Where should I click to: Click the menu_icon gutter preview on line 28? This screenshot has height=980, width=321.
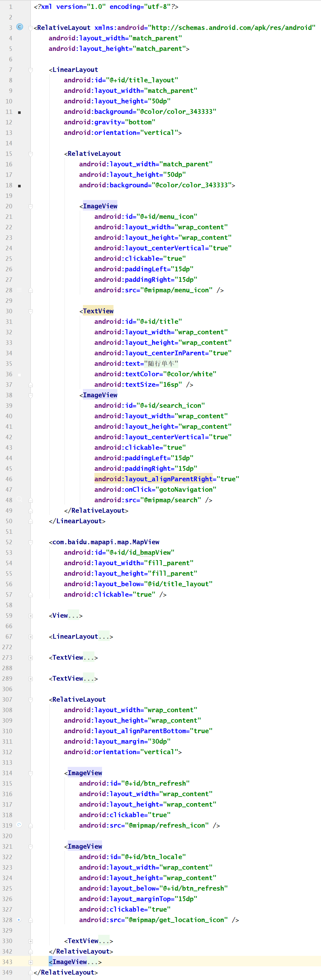point(19,290)
